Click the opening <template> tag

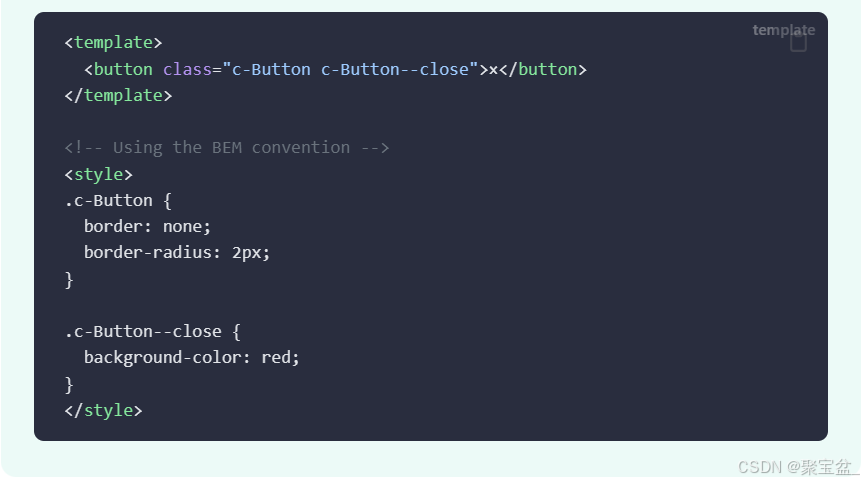(x=113, y=43)
